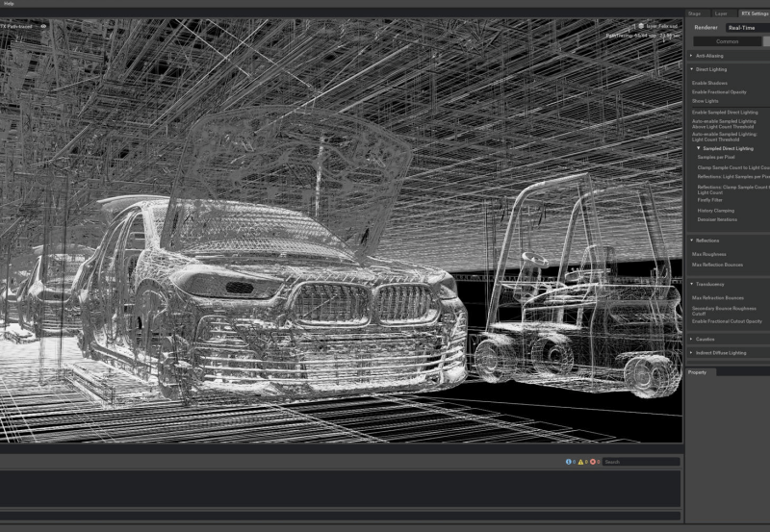Click the Max Refraction Bounces label

[x=718, y=298]
